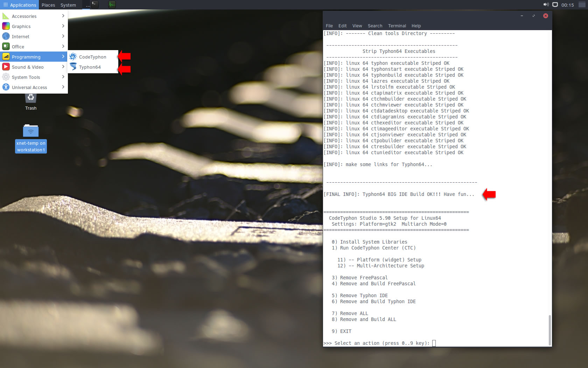Click the volume speaker icon
This screenshot has width=588, height=368.
point(546,5)
